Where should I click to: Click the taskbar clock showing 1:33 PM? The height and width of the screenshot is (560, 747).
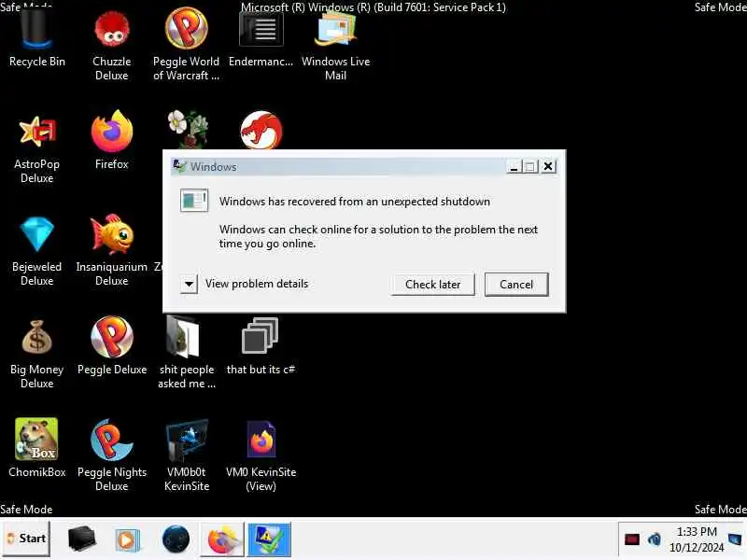[x=697, y=539]
